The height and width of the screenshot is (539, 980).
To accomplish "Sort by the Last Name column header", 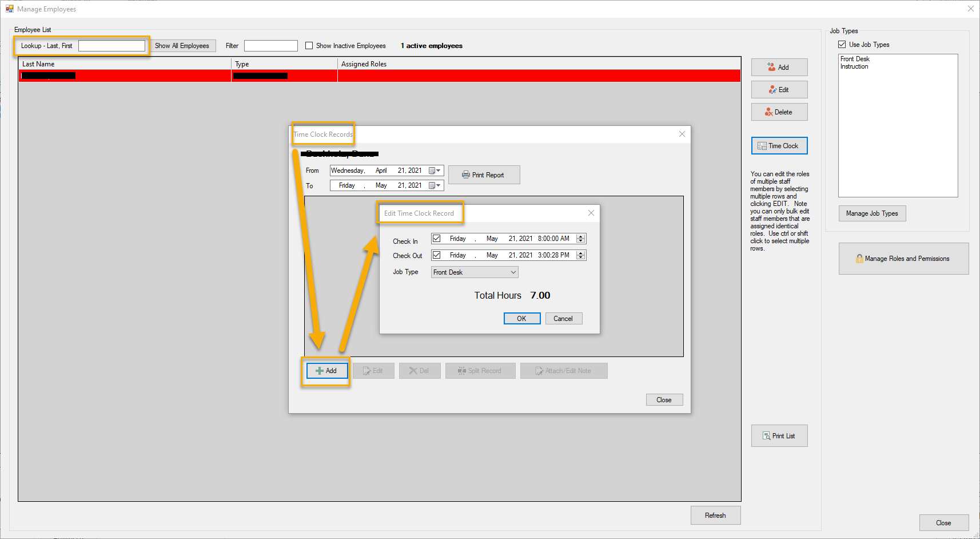I will tap(125, 64).
